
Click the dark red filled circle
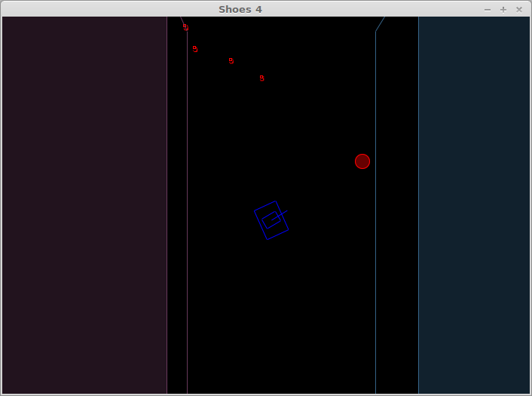[362, 161]
